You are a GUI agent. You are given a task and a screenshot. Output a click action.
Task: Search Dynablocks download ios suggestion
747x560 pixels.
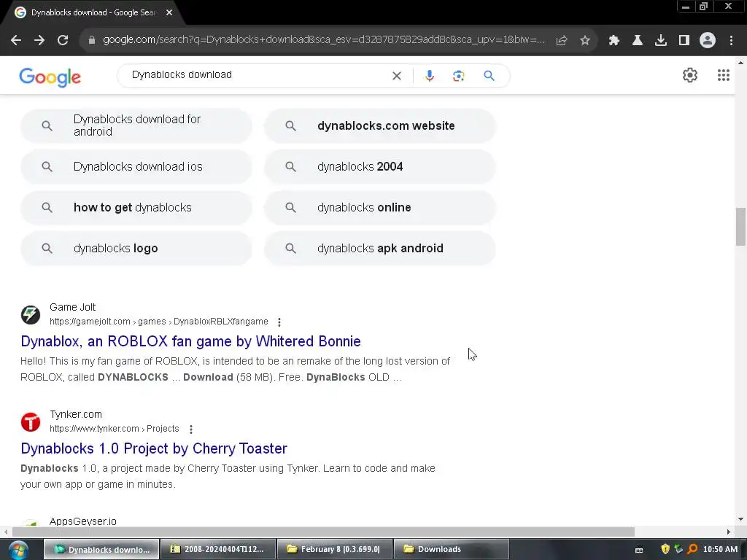coord(136,167)
